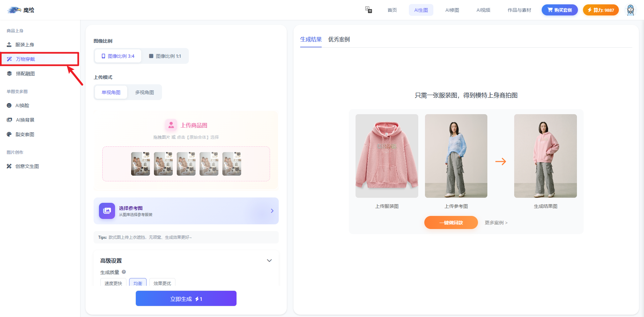
Task: Click the pink hoodie sample thumbnail
Action: 387,156
